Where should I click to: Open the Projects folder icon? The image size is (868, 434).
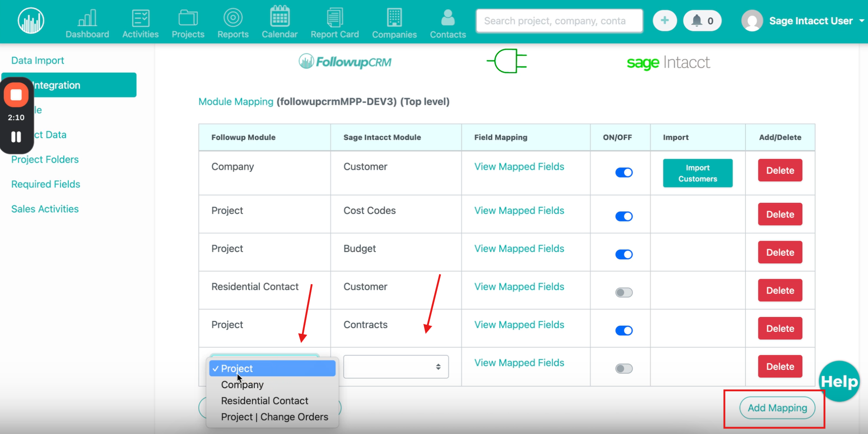pyautogui.click(x=188, y=18)
